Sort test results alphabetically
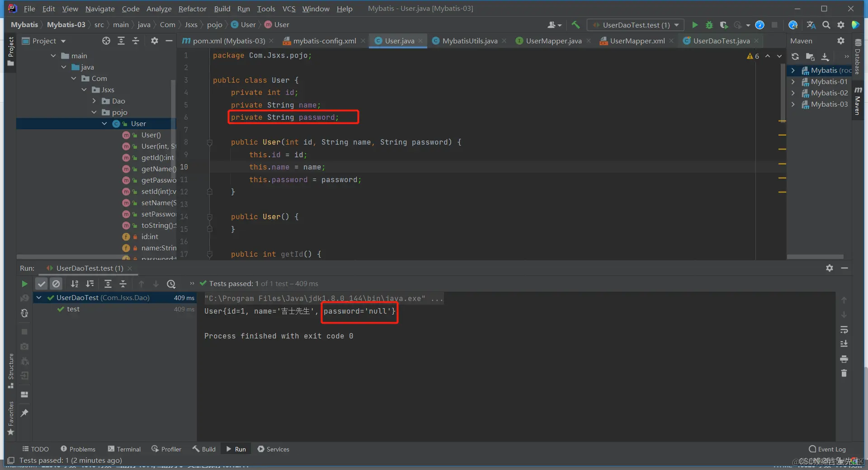This screenshot has height=470, width=868. 75,284
